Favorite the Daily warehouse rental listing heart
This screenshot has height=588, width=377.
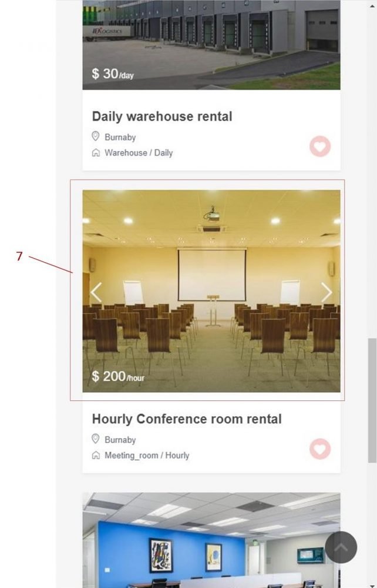pyautogui.click(x=320, y=146)
